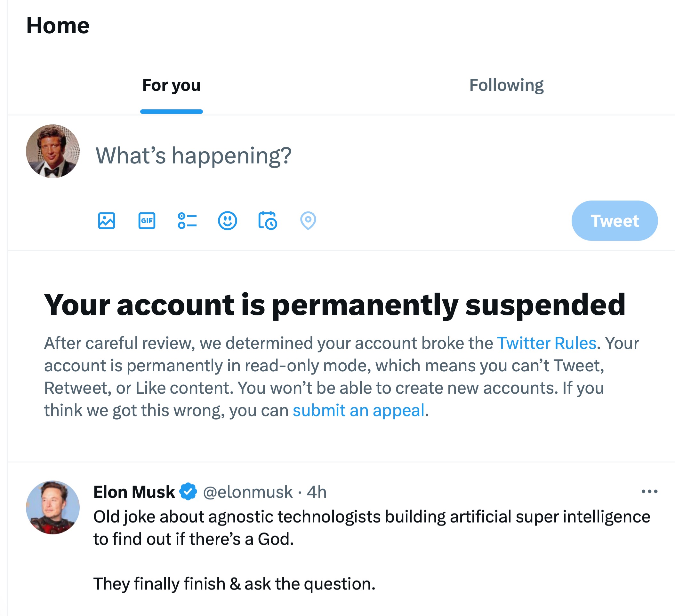Click the What's happening text field
Image resolution: width=675 pixels, height=616 pixels.
[x=194, y=156]
